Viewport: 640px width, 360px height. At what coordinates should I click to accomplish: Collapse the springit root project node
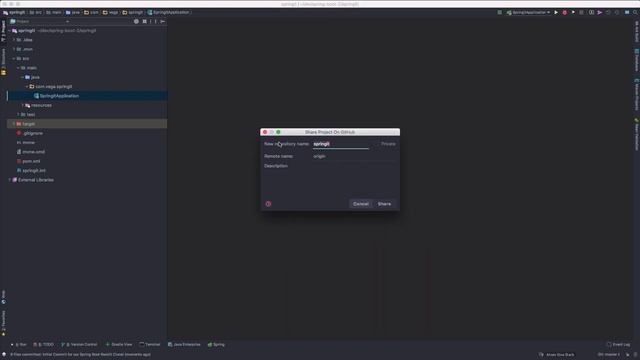point(10,31)
